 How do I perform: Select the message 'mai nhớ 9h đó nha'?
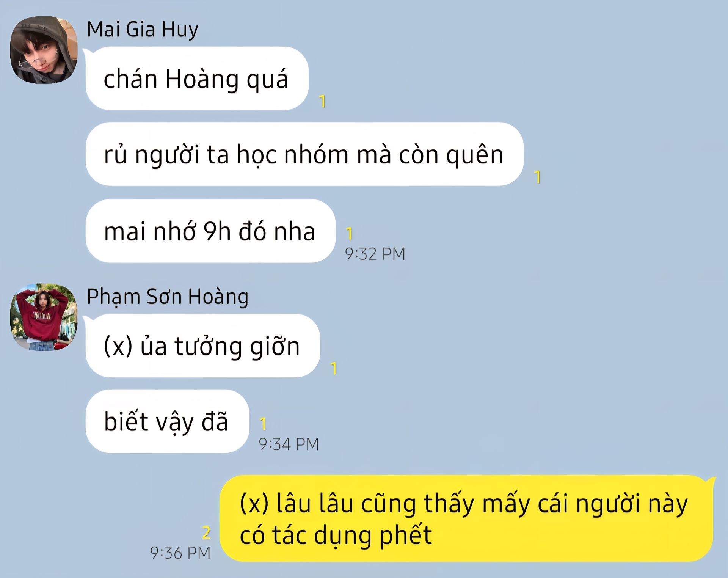pyautogui.click(x=210, y=231)
